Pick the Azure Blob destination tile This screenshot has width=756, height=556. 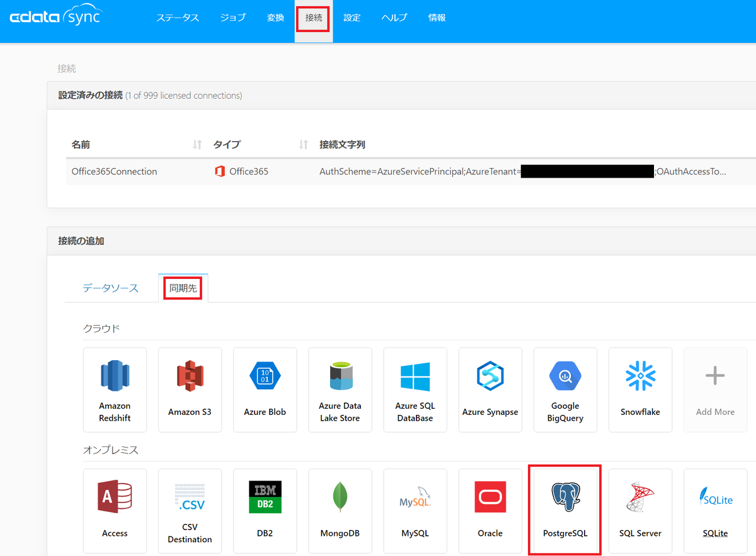click(265, 390)
